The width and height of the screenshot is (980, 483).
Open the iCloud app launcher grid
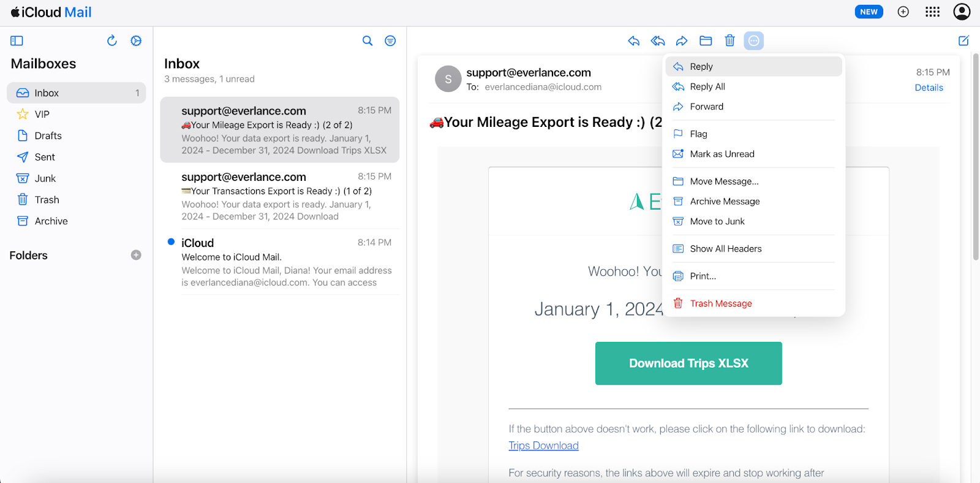pos(932,12)
